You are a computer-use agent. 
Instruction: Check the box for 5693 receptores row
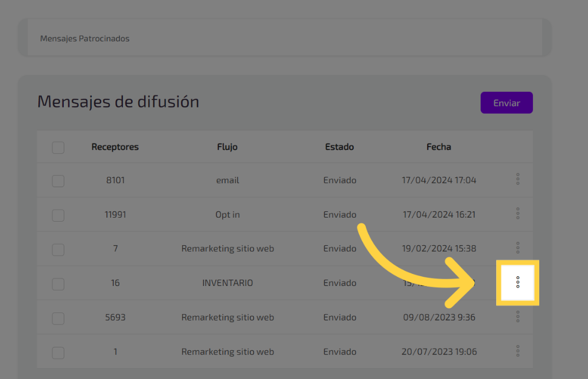coord(58,318)
